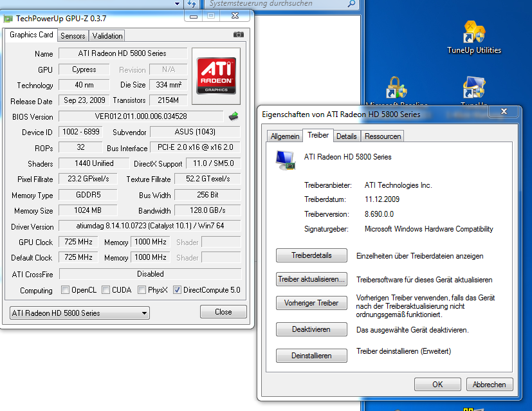Screen dimensions: 532x411
Task: Toggle the CUDA checkbox
Action: click(106, 290)
